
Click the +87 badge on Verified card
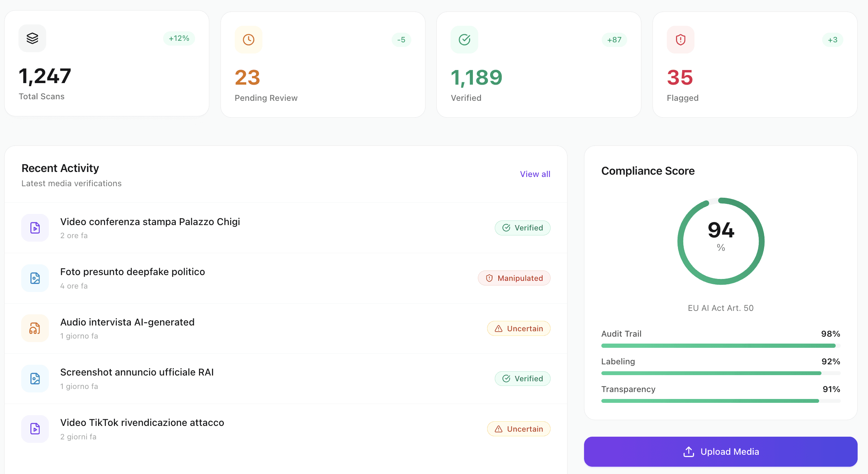[614, 39]
